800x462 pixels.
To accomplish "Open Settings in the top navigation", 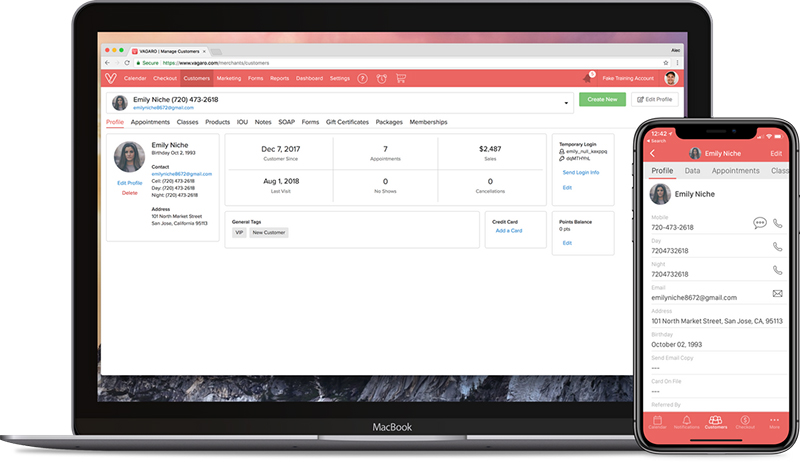I will [340, 79].
